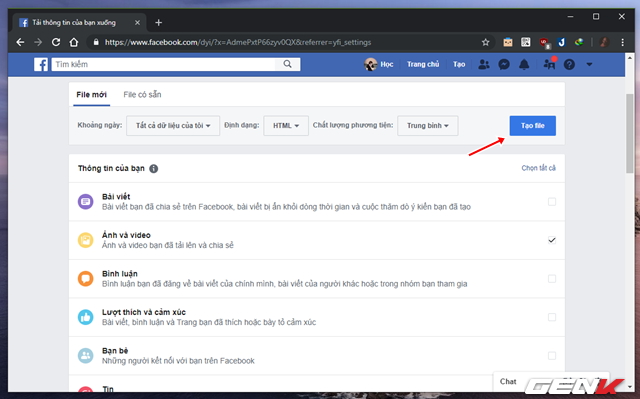The height and width of the screenshot is (399, 640).
Task: Open a new browser tab
Action: coord(159,22)
